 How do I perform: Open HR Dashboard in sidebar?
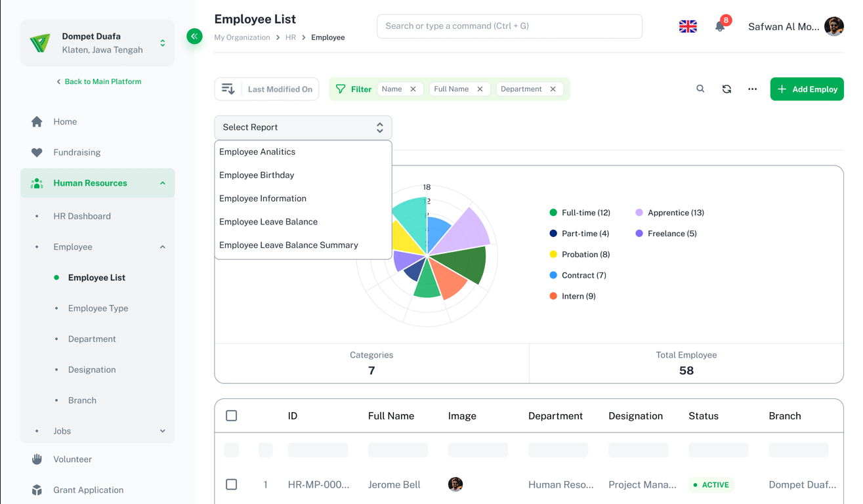82,216
